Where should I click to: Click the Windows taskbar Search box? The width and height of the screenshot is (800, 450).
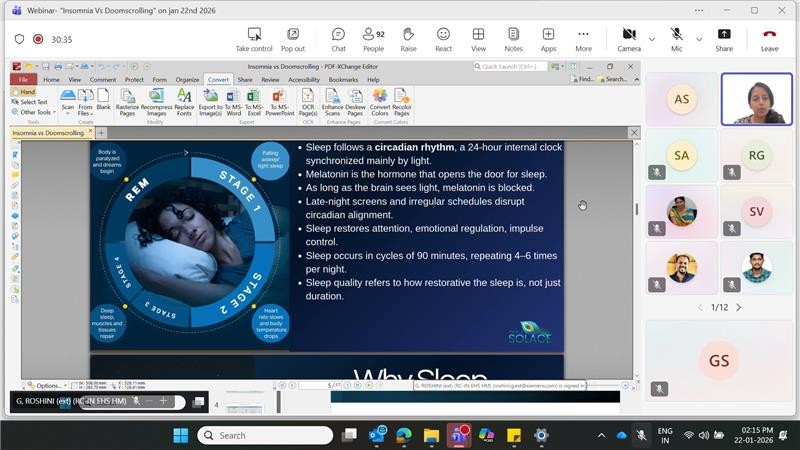pos(265,435)
